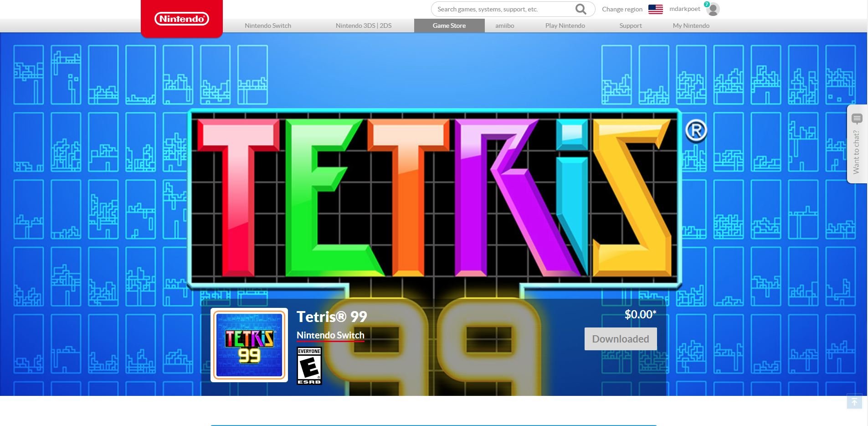Open the user profile avatar icon
The width and height of the screenshot is (868, 426).
[x=713, y=10]
